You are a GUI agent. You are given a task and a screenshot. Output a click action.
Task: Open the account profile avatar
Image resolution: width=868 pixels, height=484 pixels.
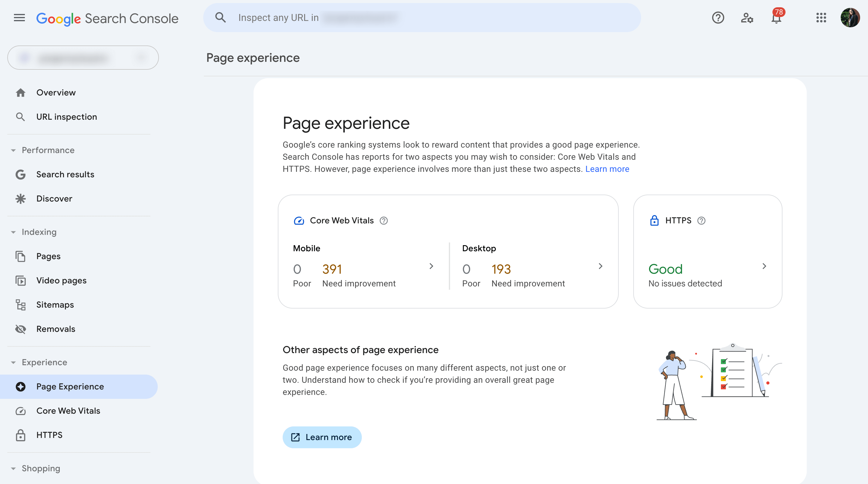click(850, 18)
